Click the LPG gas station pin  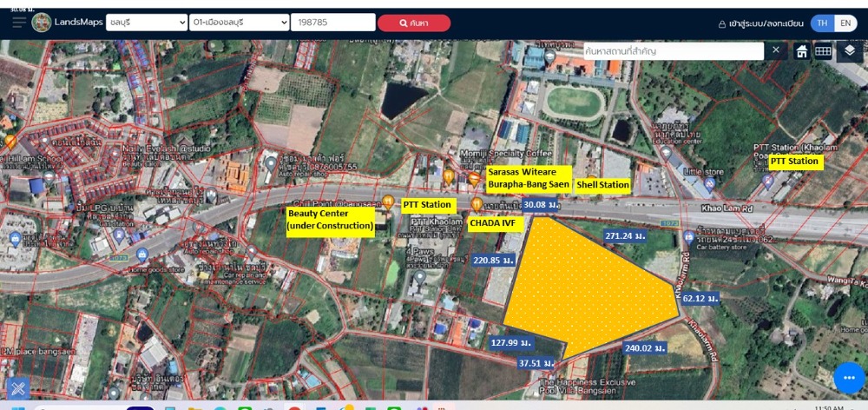click(x=118, y=236)
